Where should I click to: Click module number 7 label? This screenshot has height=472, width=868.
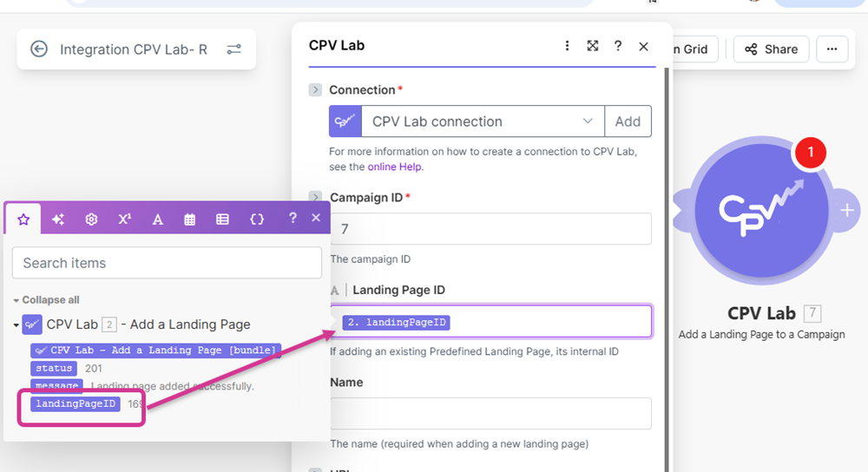point(812,313)
